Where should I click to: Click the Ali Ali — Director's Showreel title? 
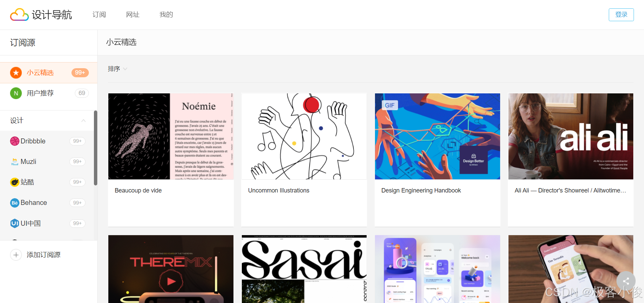[x=571, y=190]
